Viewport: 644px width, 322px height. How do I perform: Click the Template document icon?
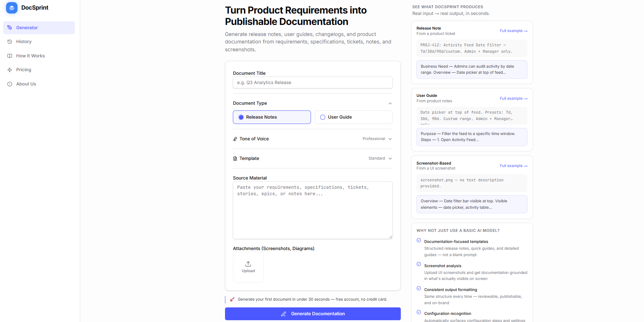point(235,159)
